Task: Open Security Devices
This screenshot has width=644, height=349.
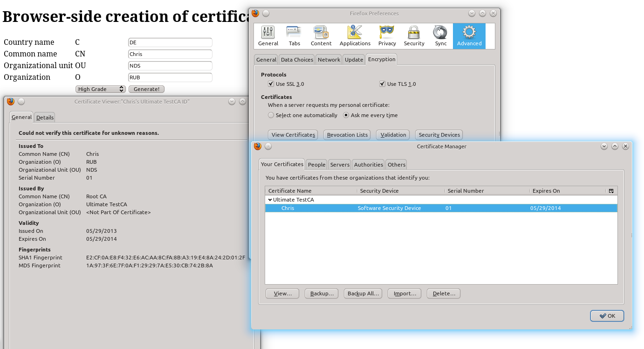Action: click(439, 135)
